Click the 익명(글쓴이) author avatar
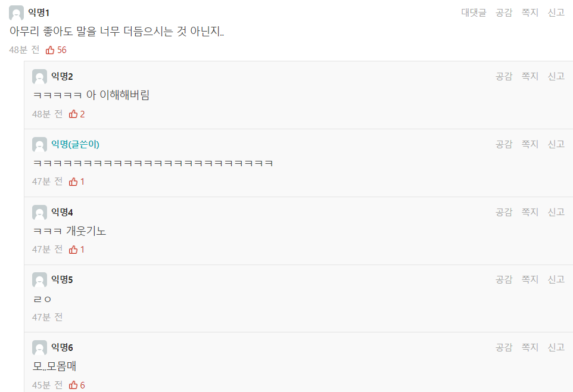Viewport: 573px width, 392px height. (39, 144)
